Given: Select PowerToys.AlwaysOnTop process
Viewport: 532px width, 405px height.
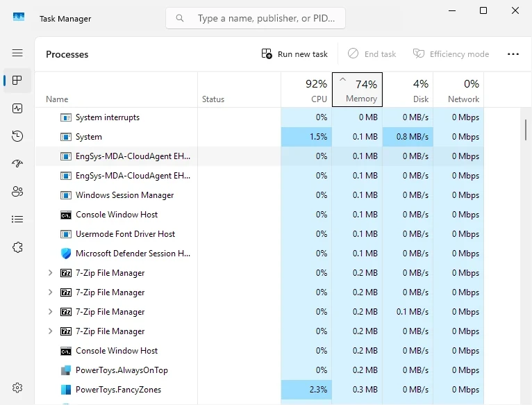Looking at the screenshot, I should tap(260, 370).
